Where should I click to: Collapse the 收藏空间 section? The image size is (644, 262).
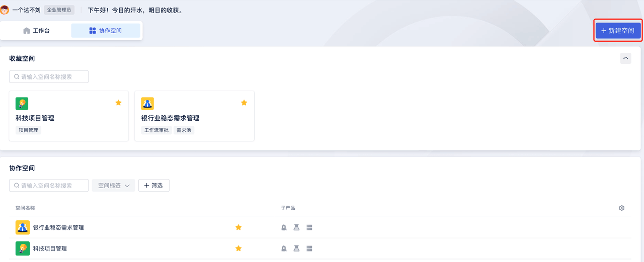click(x=625, y=58)
